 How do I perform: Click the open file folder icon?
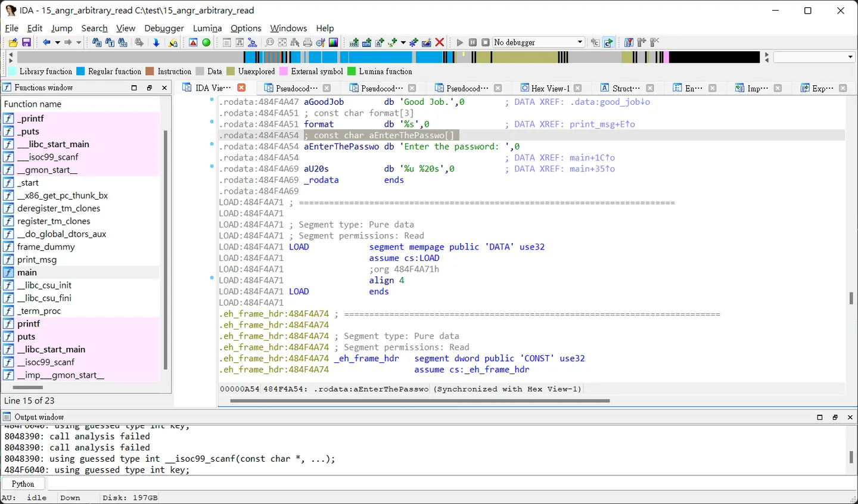(x=13, y=42)
